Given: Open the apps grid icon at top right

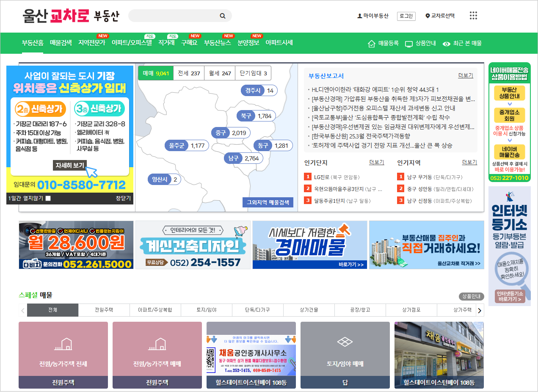Looking at the screenshot, I should point(473,15).
